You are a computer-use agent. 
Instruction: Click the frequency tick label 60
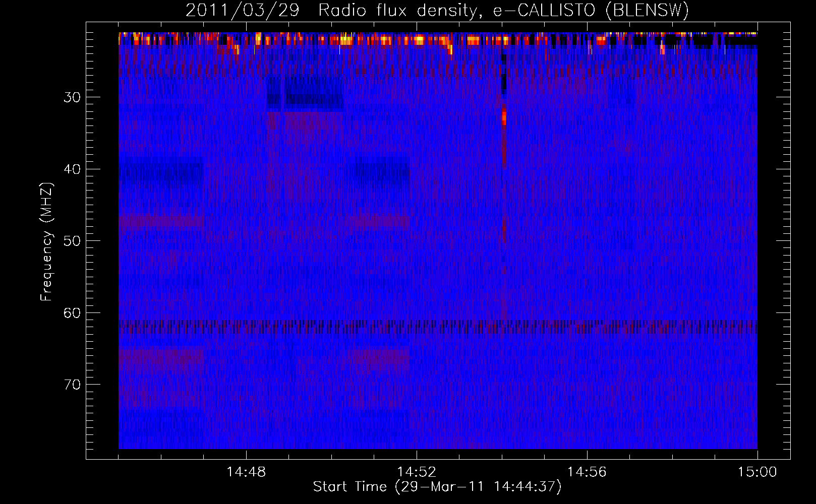pos(72,313)
